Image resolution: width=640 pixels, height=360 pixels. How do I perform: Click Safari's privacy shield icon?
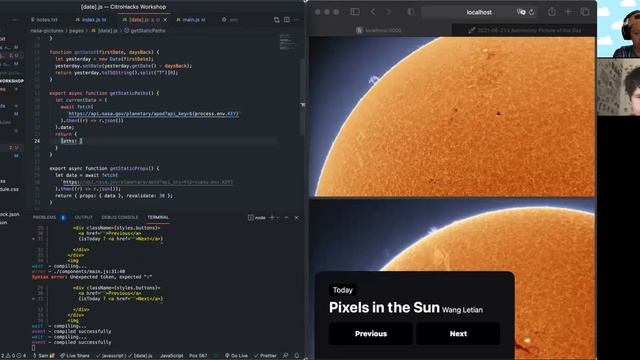coord(411,12)
